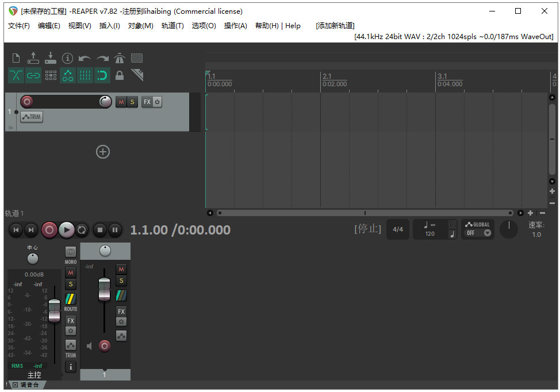This screenshot has height=392, width=560.
Task: Open 文件(F) menu
Action: click(x=19, y=26)
